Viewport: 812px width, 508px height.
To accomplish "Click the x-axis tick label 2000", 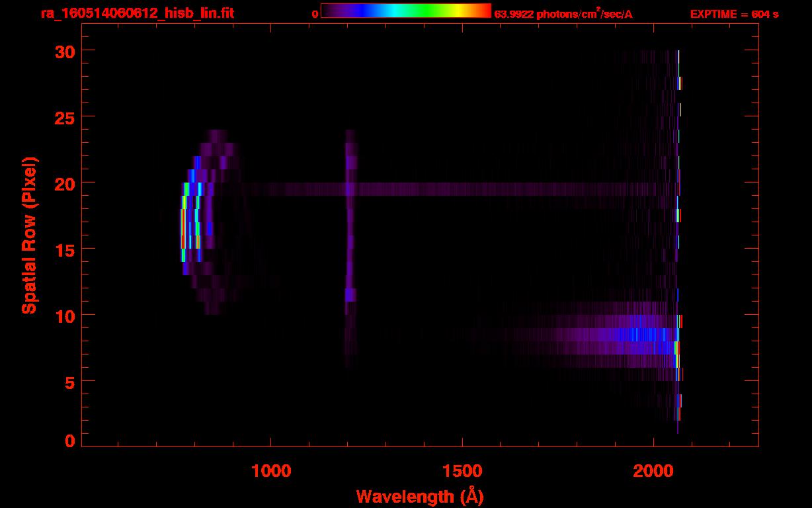I will tap(653, 471).
